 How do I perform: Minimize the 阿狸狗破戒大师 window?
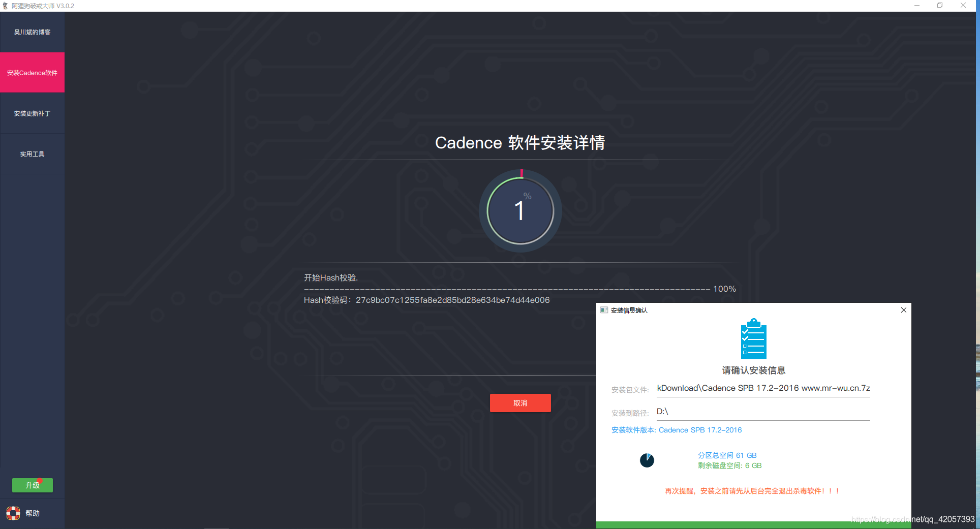click(917, 6)
